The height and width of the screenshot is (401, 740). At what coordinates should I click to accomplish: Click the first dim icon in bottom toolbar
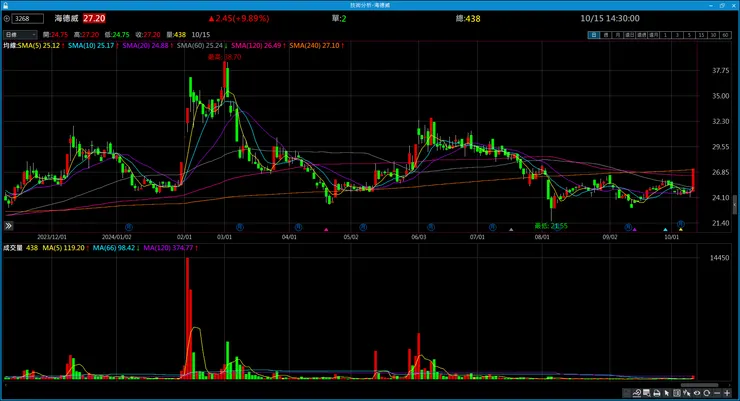coord(626,393)
